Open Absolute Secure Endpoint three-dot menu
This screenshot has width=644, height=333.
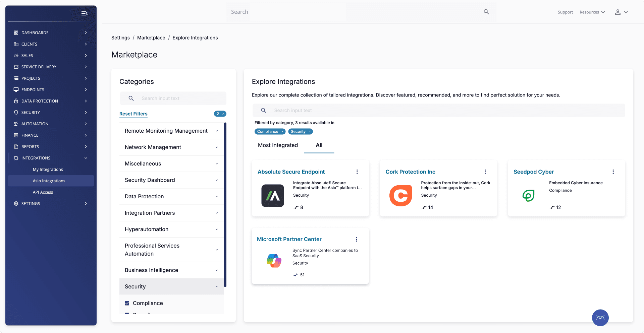(357, 172)
